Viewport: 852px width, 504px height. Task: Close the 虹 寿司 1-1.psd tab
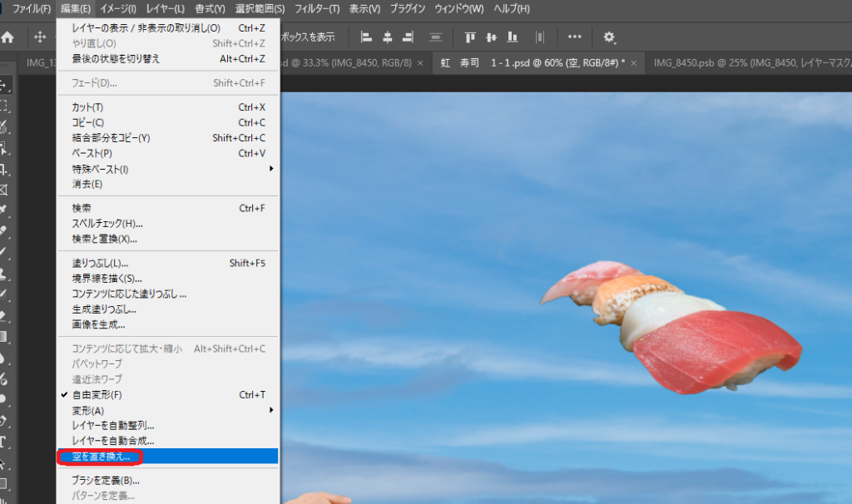[x=634, y=63]
